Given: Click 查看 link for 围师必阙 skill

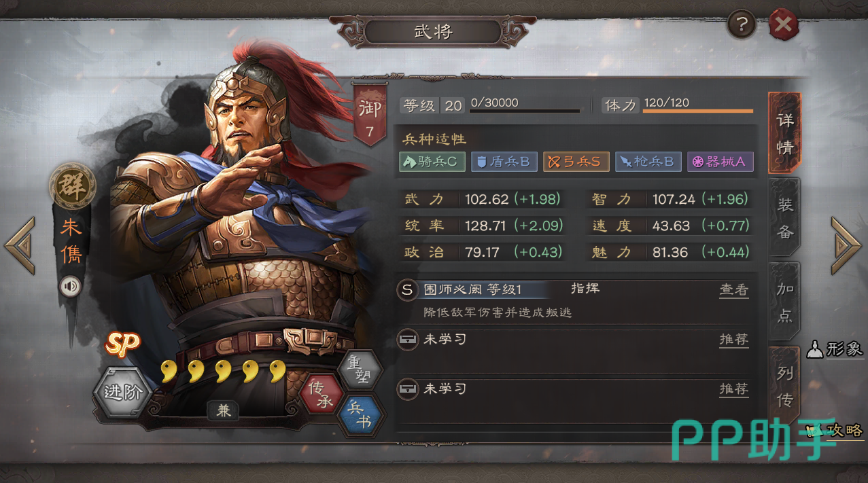Looking at the screenshot, I should [x=734, y=290].
